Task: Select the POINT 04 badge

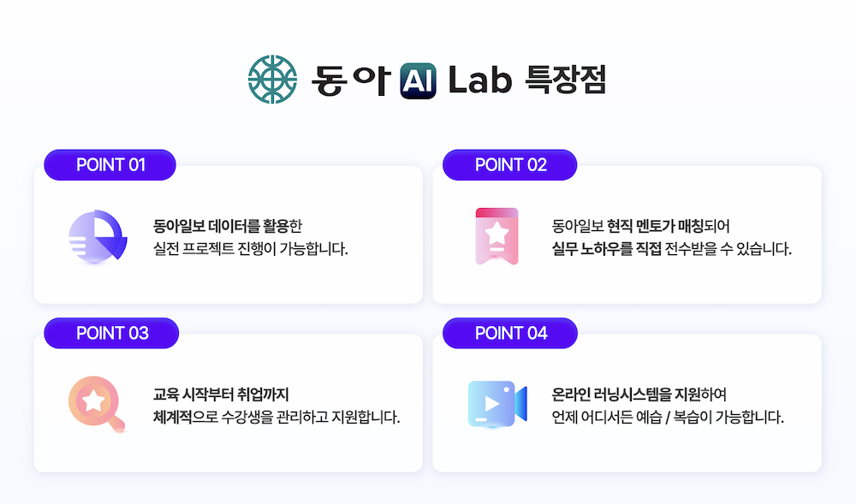Action: [x=510, y=333]
